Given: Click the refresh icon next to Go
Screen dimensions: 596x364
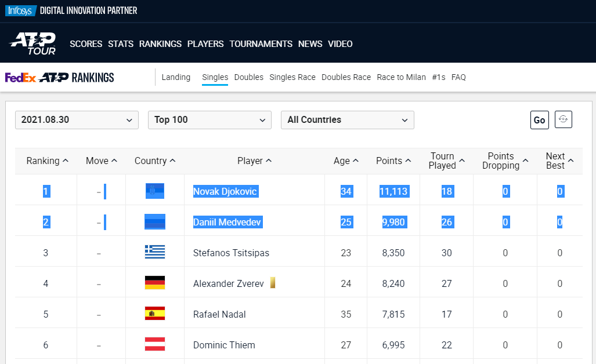Looking at the screenshot, I should 563,119.
